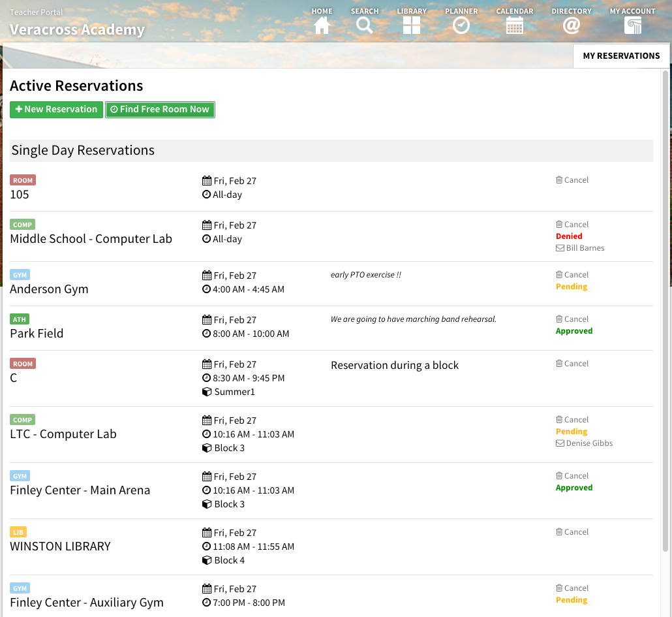The width and height of the screenshot is (672, 617).
Task: Click the Directory @ icon
Action: [571, 24]
